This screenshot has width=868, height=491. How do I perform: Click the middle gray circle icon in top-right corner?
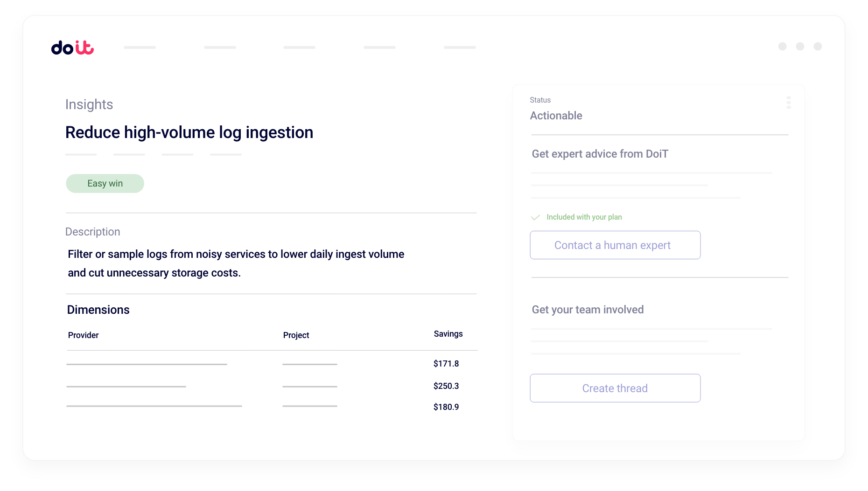point(800,47)
